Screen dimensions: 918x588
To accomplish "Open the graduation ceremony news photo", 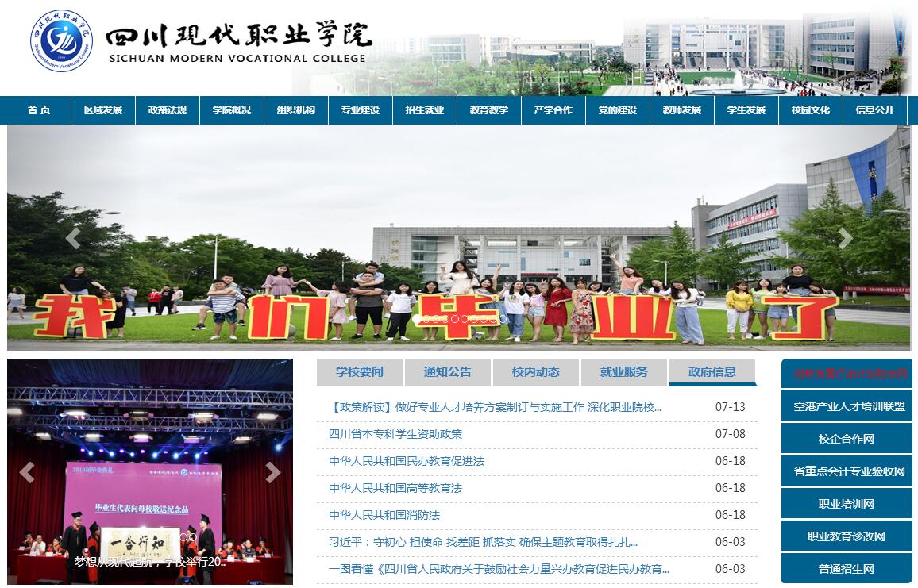I will pos(149,508).
